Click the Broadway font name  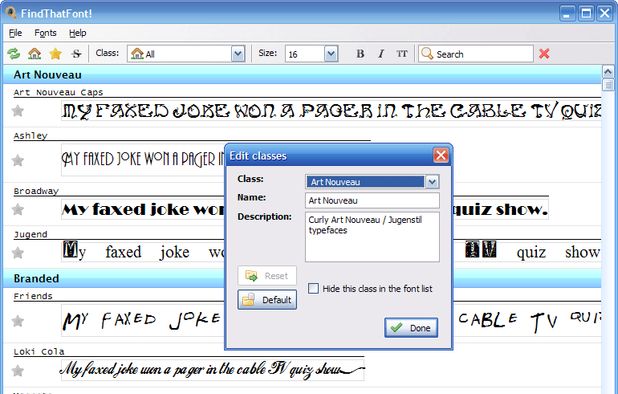(x=36, y=191)
